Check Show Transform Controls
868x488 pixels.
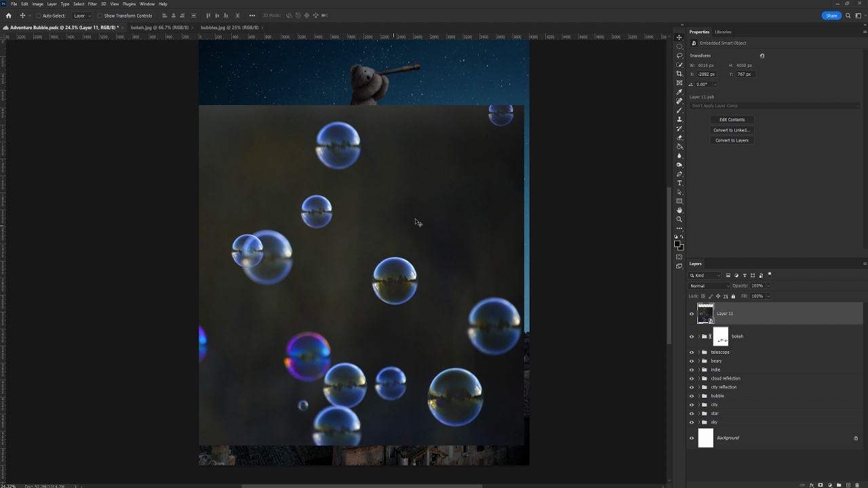100,16
